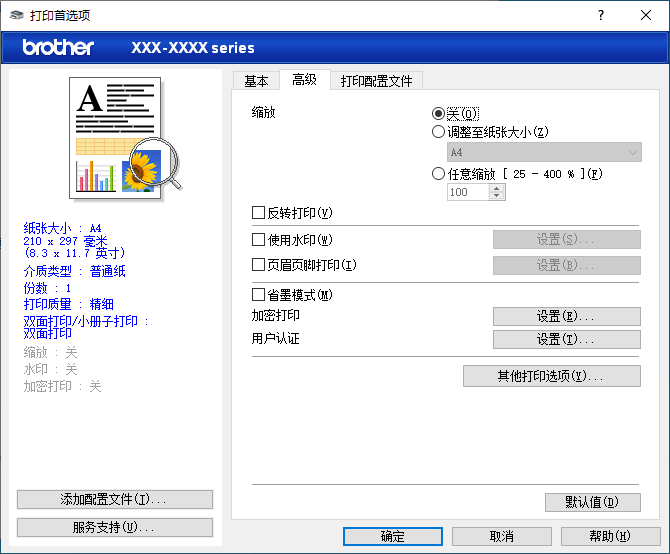670x554 pixels.
Task: Click the printer icon in title bar
Action: point(16,15)
